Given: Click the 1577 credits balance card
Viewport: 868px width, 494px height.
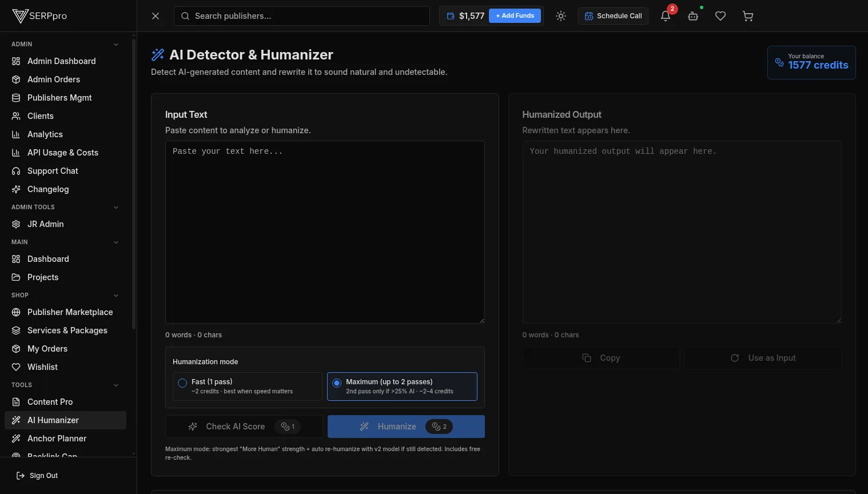Looking at the screenshot, I should pos(811,62).
